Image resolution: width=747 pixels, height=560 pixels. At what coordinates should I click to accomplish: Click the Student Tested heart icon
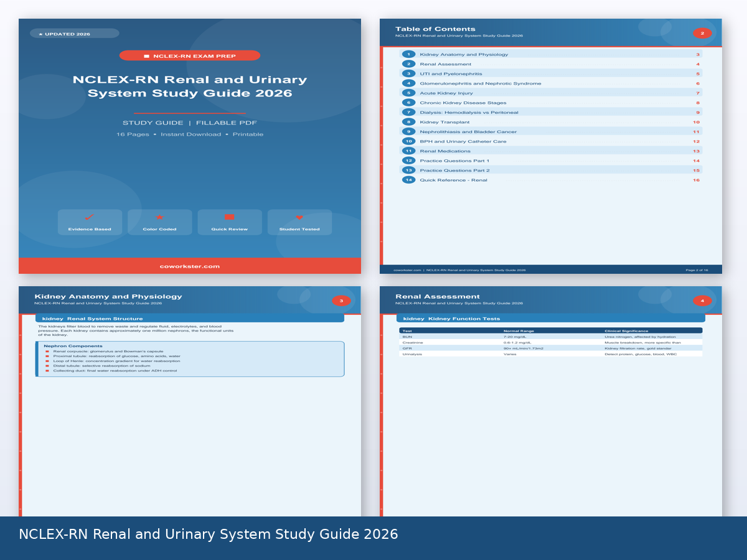click(299, 217)
